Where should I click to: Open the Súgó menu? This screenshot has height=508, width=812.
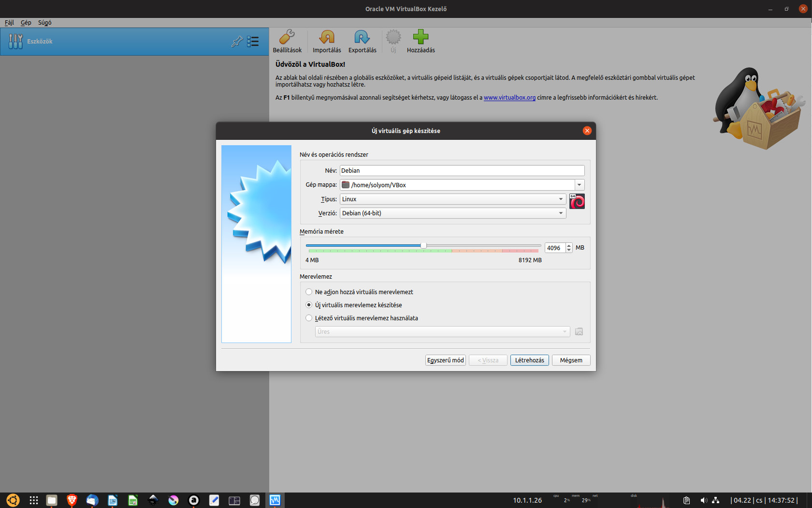point(44,22)
